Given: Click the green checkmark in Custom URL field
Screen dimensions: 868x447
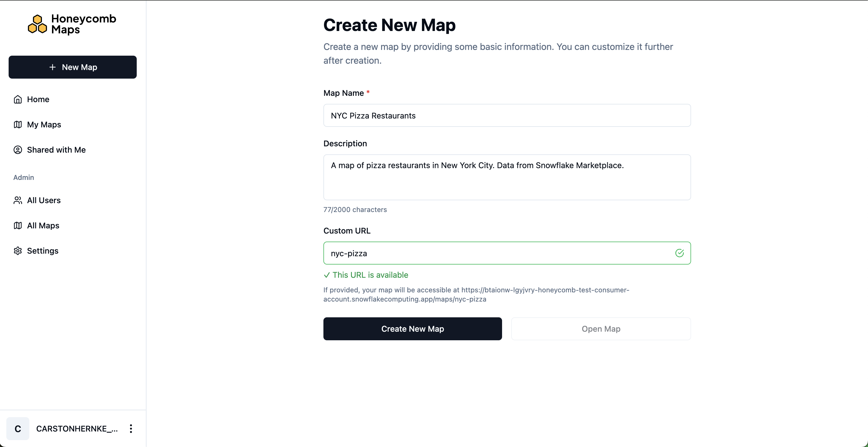Looking at the screenshot, I should 680,253.
